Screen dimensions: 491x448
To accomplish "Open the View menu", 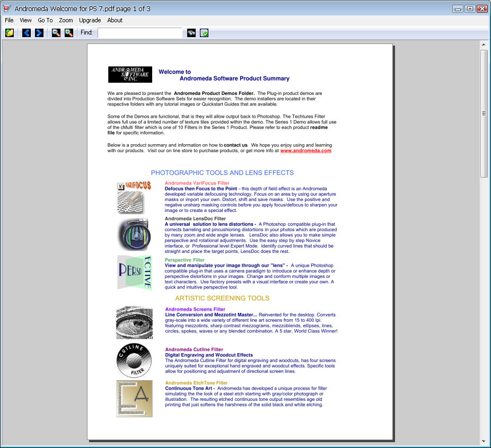I will pos(25,20).
